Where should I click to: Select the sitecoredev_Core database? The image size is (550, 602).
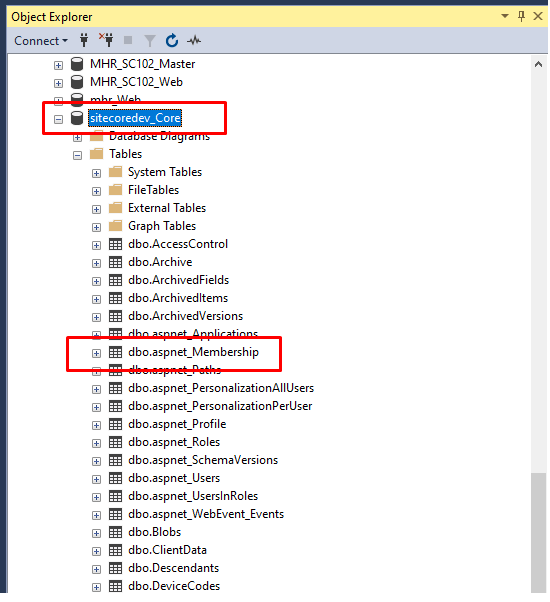(135, 118)
